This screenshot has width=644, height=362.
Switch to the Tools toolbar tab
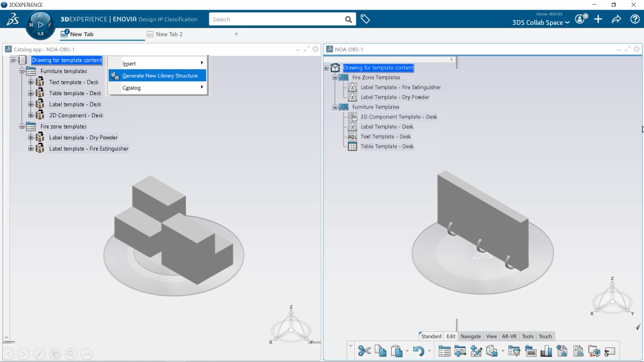[x=528, y=336]
